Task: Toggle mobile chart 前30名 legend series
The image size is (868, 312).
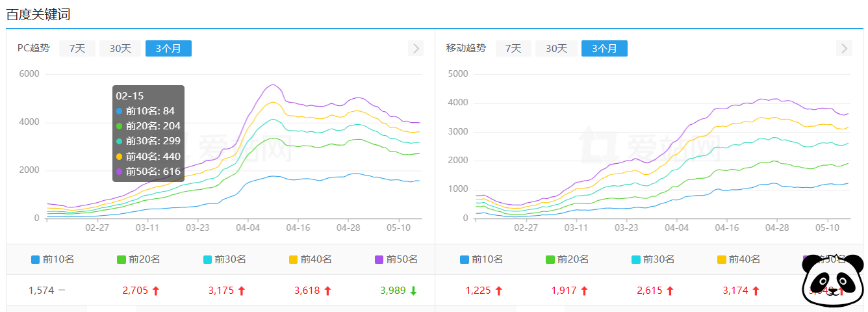Action: tap(653, 259)
